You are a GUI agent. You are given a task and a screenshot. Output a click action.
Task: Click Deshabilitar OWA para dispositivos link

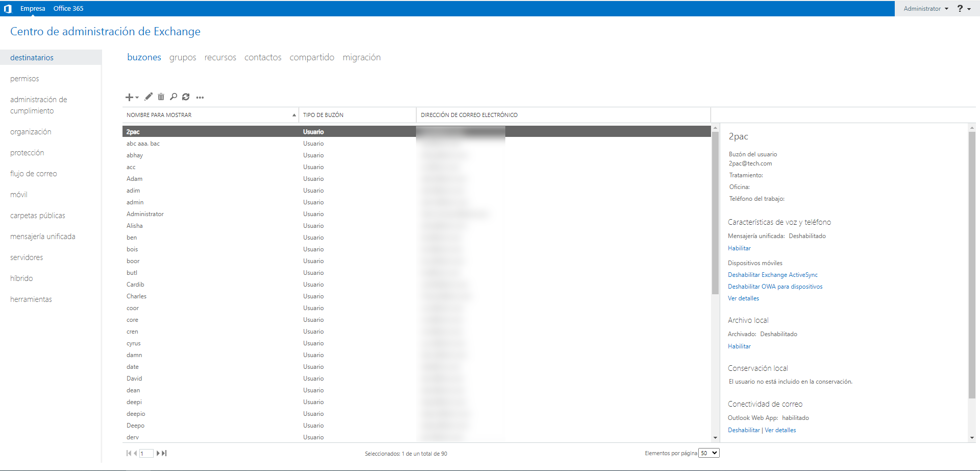775,287
